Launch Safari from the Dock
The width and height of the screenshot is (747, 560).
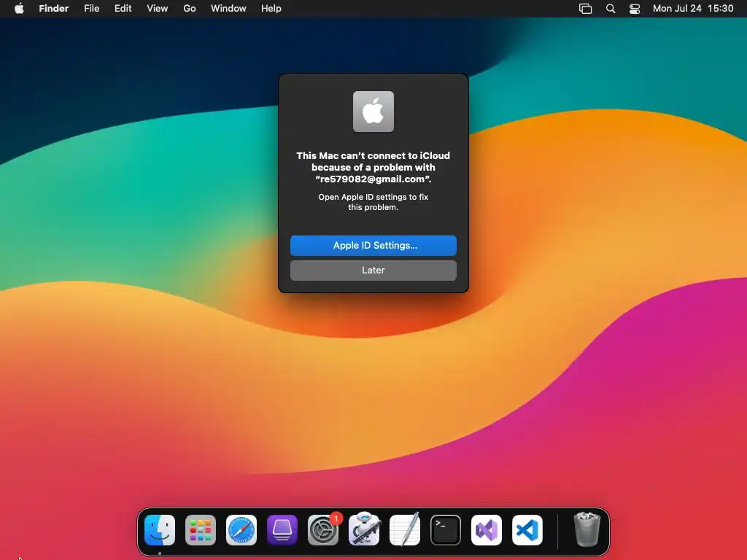pyautogui.click(x=241, y=529)
